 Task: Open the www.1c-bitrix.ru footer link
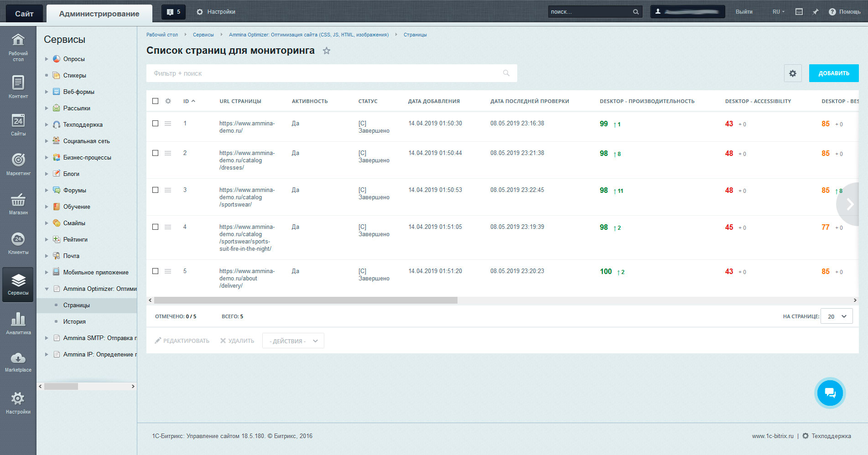[x=773, y=436]
